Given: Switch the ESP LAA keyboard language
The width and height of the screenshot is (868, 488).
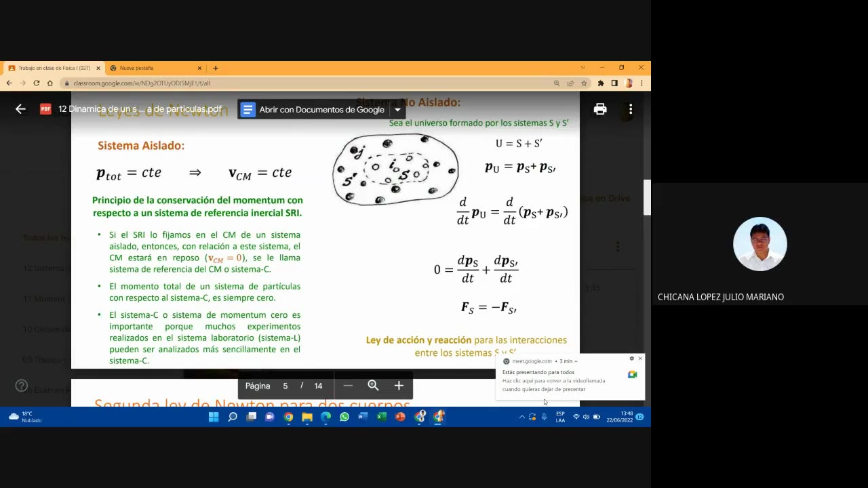Looking at the screenshot, I should [x=560, y=417].
